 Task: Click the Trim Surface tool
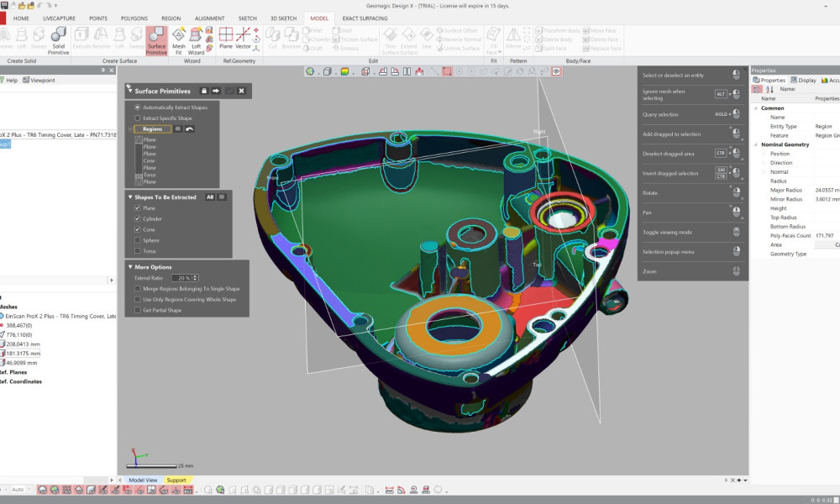(x=391, y=40)
